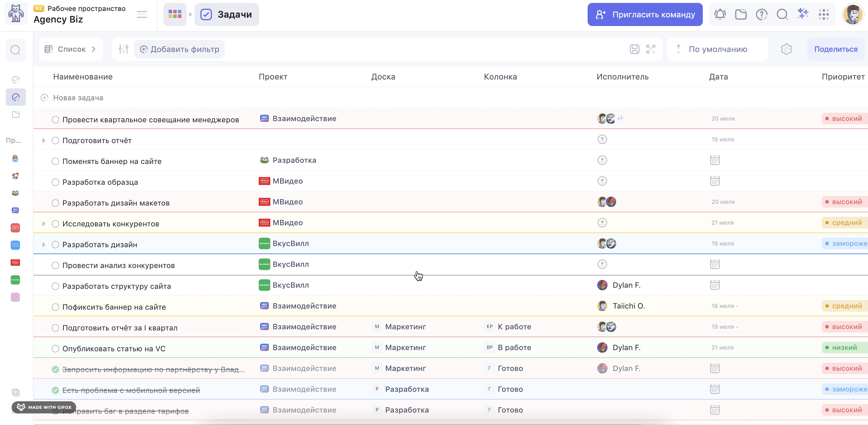Viewport: 868px width, 425px height.
Task: Uncheck completed 'Есть проблема с мобильной версией' task
Action: click(55, 390)
